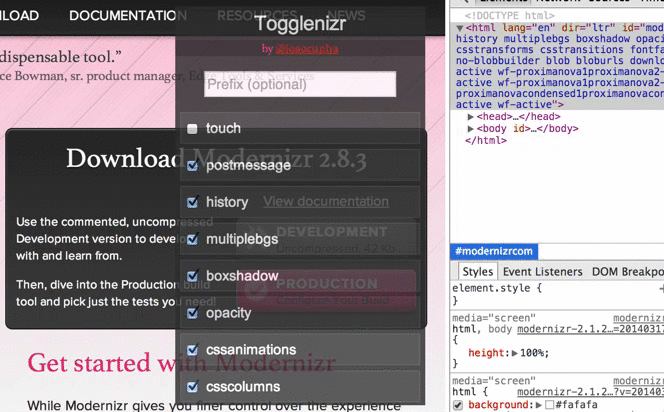The width and height of the screenshot is (664, 412).
Task: Click the View documentation link
Action: tap(326, 202)
